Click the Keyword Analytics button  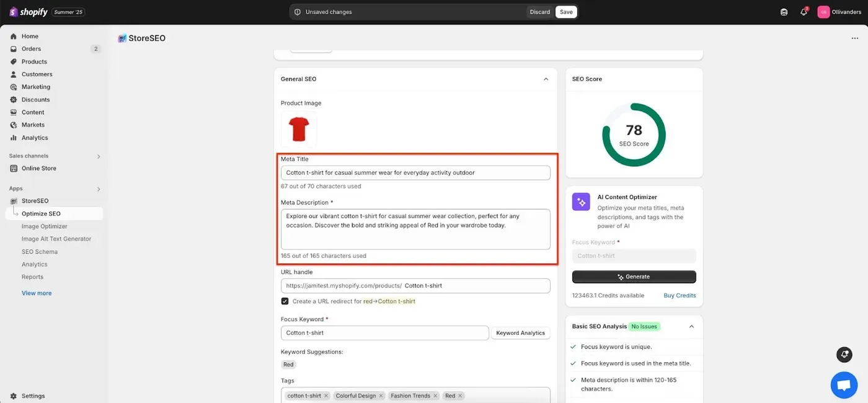point(520,333)
